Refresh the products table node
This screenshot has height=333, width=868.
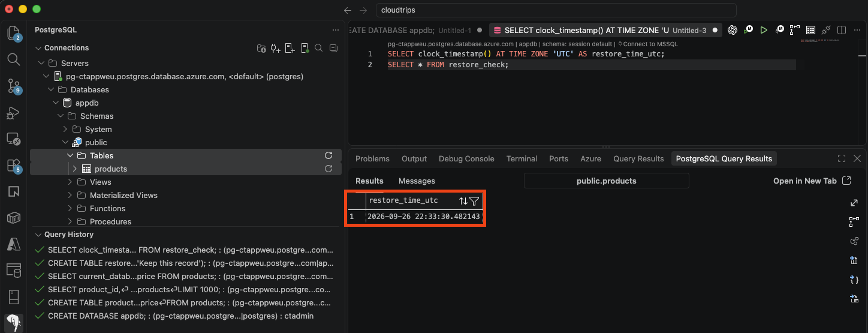tap(328, 169)
